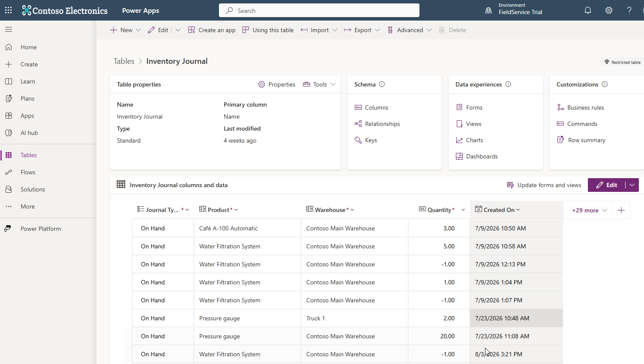Open the Tools dropdown in Table properties

pos(319,84)
